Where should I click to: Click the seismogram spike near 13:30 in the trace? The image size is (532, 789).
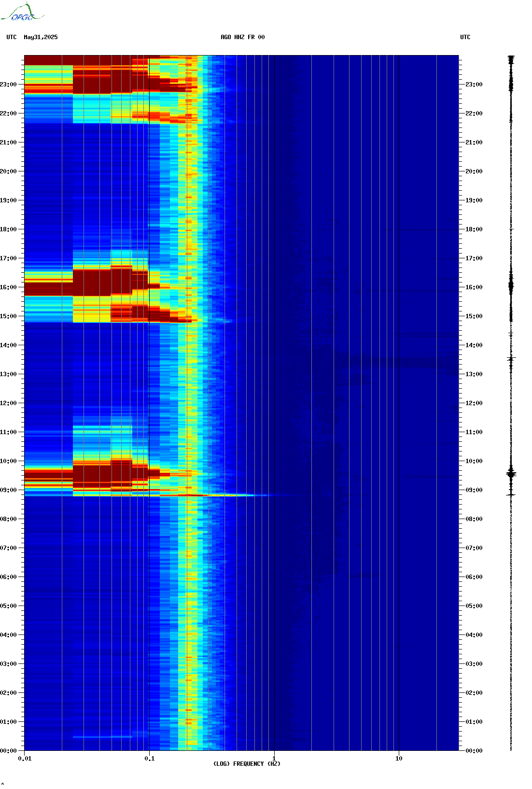(511, 358)
